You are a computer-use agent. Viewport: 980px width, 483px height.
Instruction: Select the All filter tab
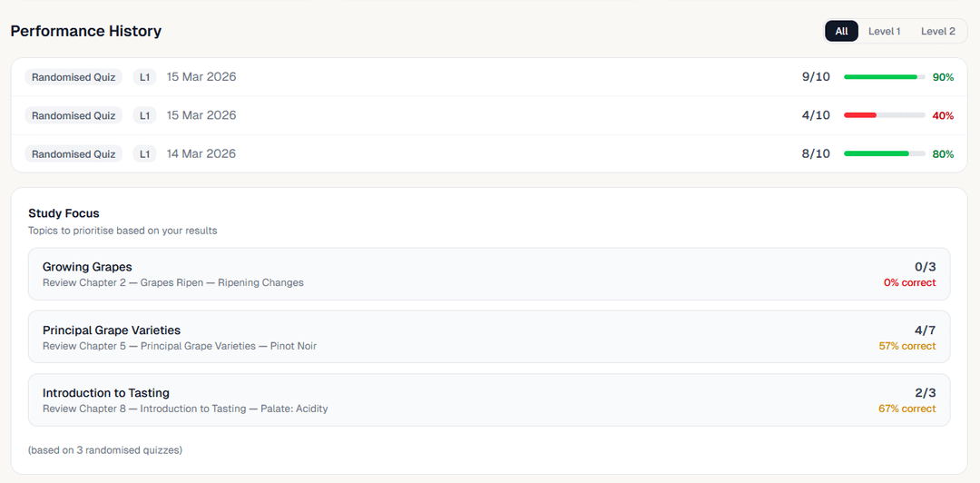coord(841,31)
